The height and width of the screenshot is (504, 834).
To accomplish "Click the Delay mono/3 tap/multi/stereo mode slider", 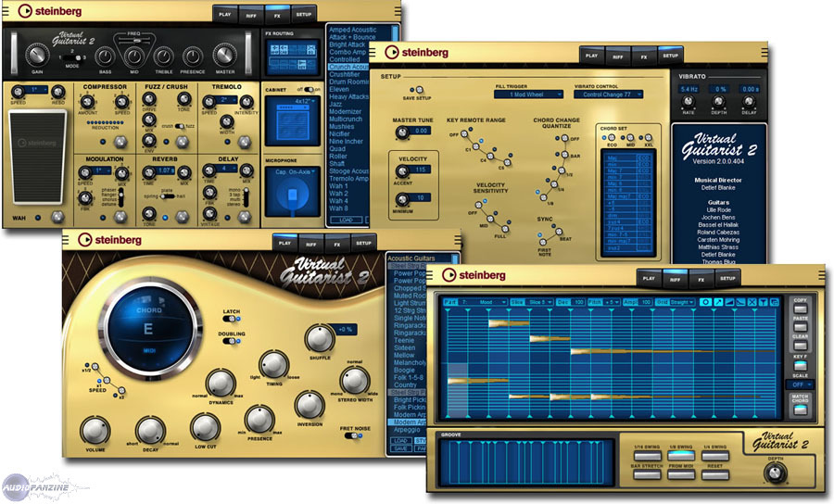I will (x=246, y=196).
